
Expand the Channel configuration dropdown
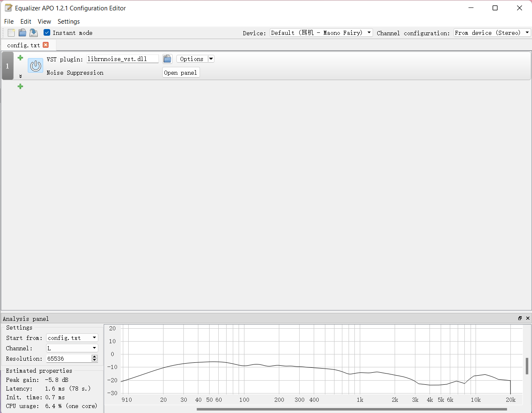(x=492, y=33)
